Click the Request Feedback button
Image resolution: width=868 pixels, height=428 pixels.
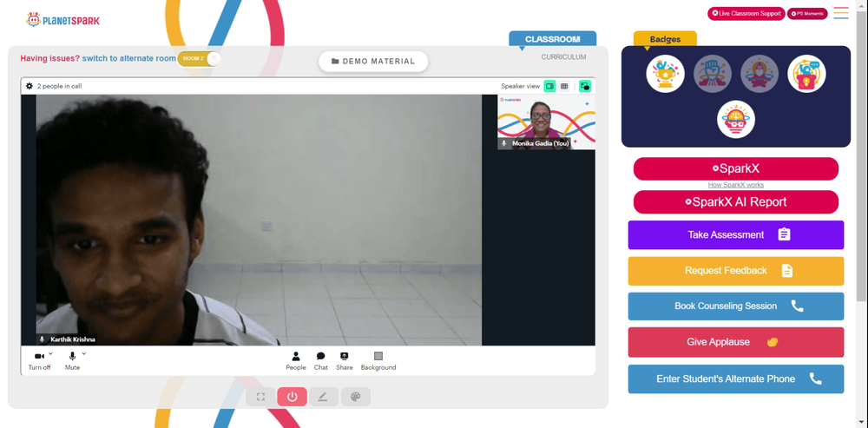736,271
